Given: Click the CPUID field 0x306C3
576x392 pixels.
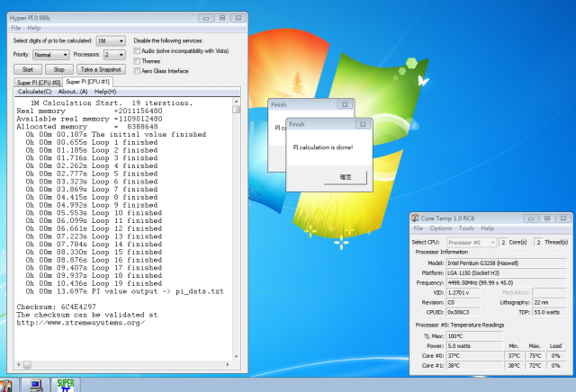Looking at the screenshot, I should tap(463, 312).
